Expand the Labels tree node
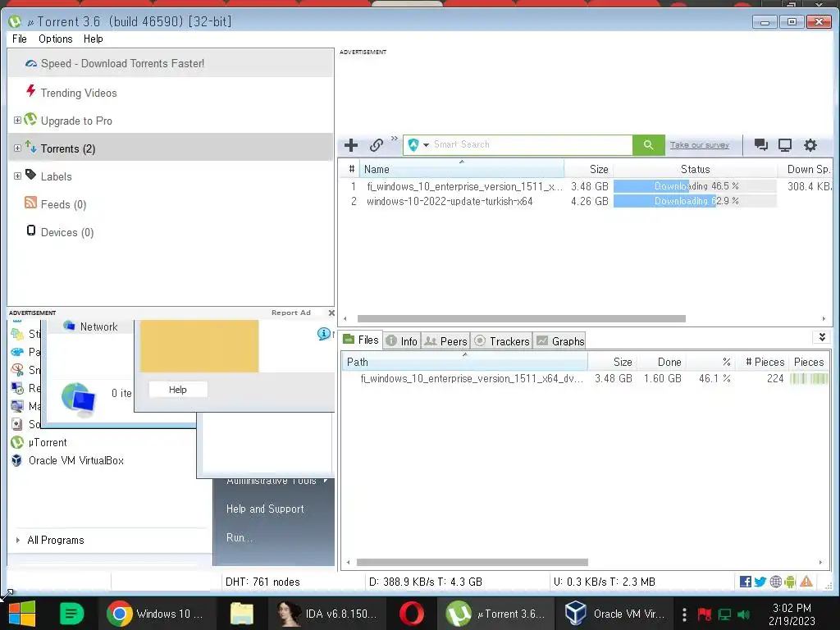840x630 pixels. coord(17,176)
